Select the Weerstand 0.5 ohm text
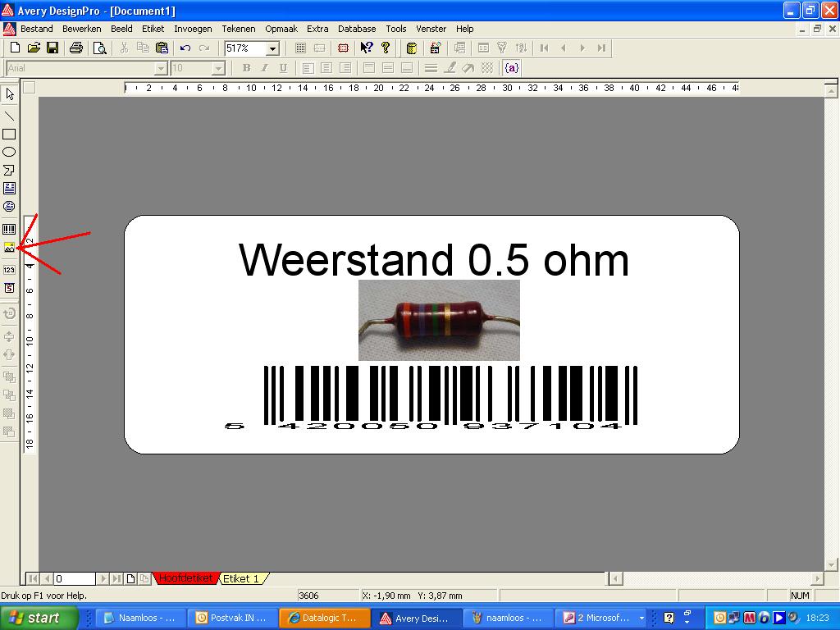The width and height of the screenshot is (840, 630). 433,260
